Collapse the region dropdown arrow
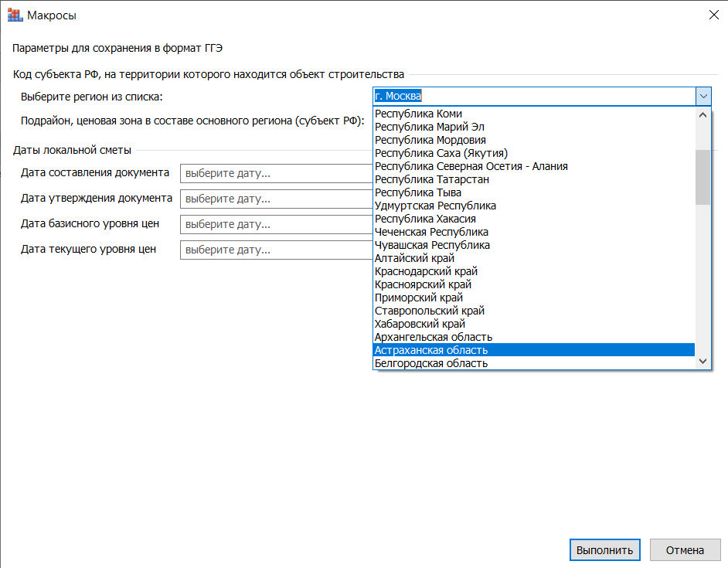 [703, 97]
